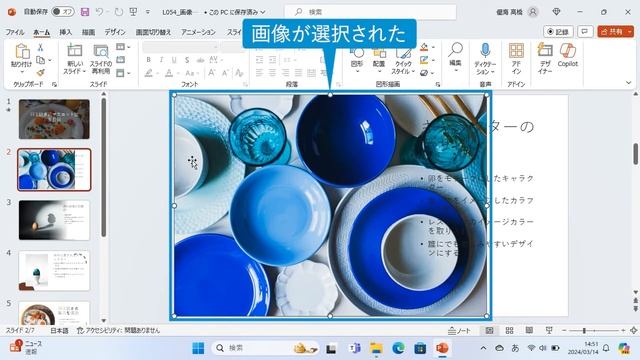The height and width of the screenshot is (360, 640).
Task: Copy the selected image with the copy icon
Action: tap(40, 60)
